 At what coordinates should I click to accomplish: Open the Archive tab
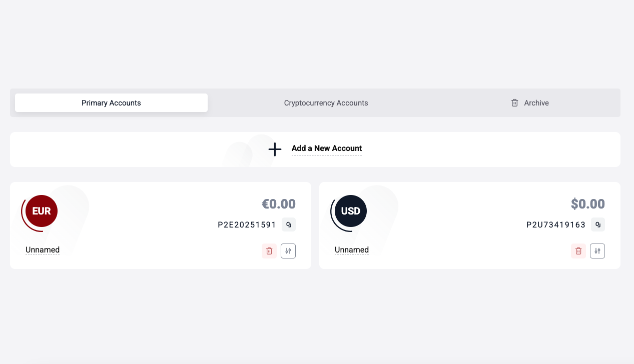click(530, 102)
